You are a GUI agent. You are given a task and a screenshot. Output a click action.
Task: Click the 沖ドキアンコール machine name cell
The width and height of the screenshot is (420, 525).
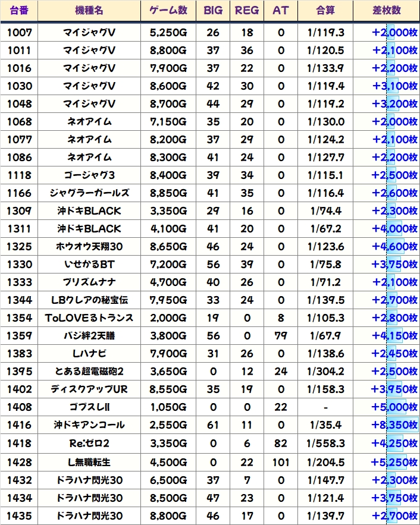pos(89,425)
